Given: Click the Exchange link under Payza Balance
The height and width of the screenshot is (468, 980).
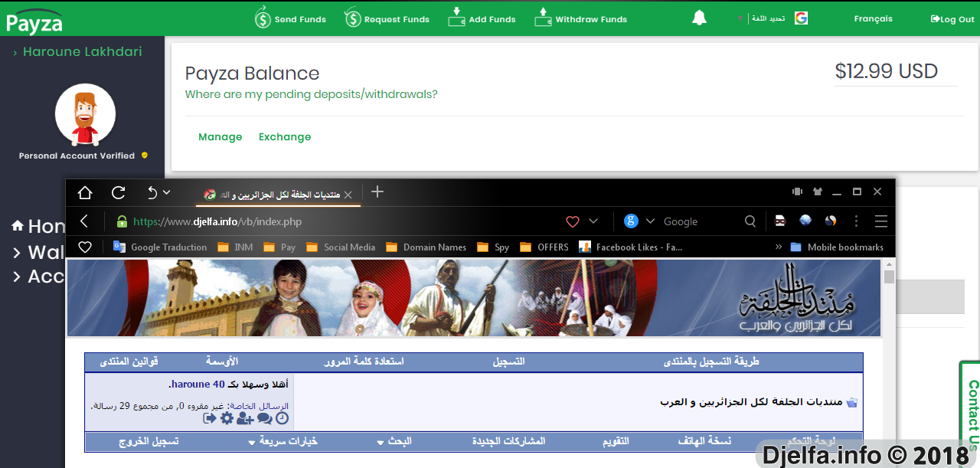Looking at the screenshot, I should pyautogui.click(x=285, y=137).
